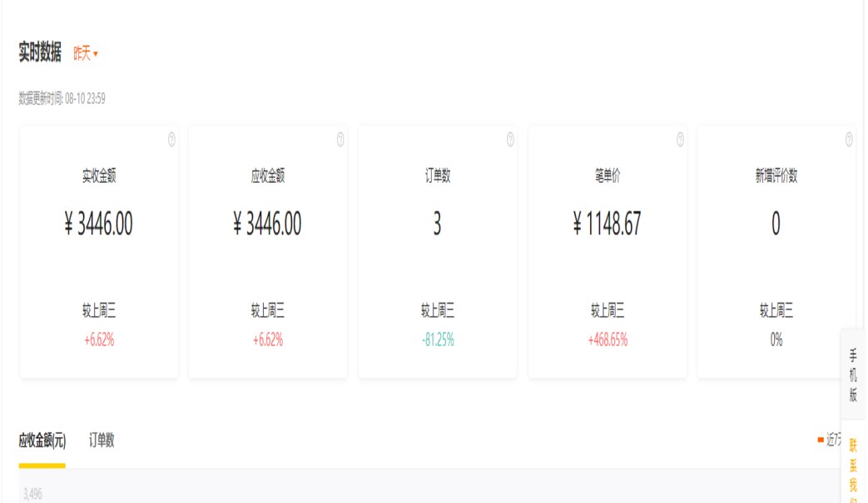868x503 pixels.
Task: Click the 数据更新时间 timestamp text
Action: 62,99
